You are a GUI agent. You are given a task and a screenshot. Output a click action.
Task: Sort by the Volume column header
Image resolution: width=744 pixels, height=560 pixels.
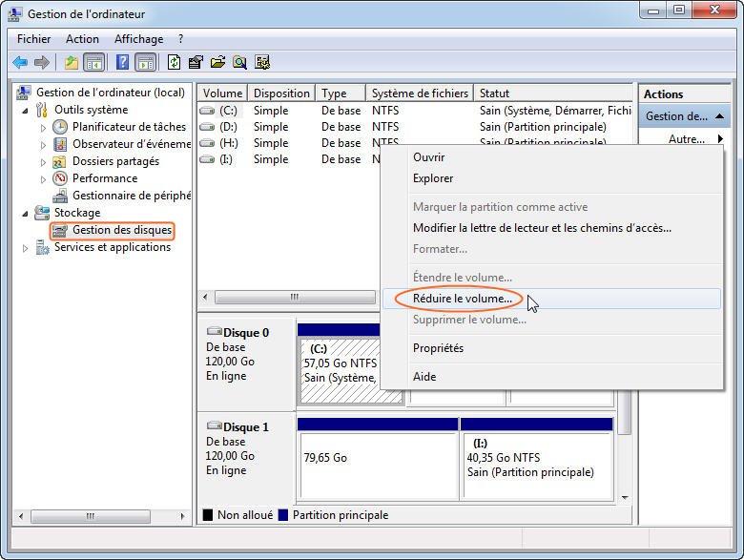coord(222,93)
